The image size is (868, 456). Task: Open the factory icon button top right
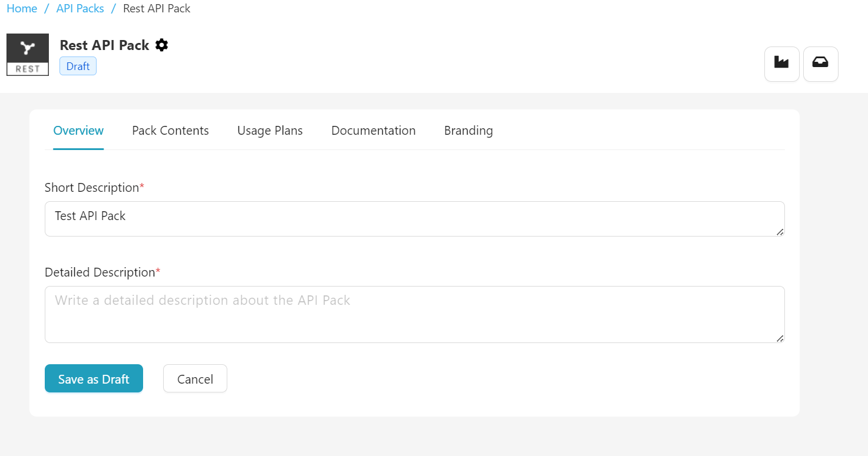[781, 64]
